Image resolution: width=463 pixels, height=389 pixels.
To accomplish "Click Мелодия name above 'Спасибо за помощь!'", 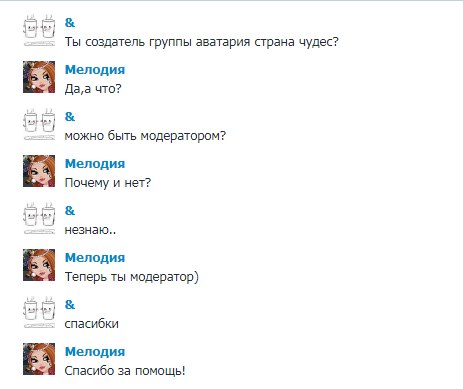I will point(95,352).
